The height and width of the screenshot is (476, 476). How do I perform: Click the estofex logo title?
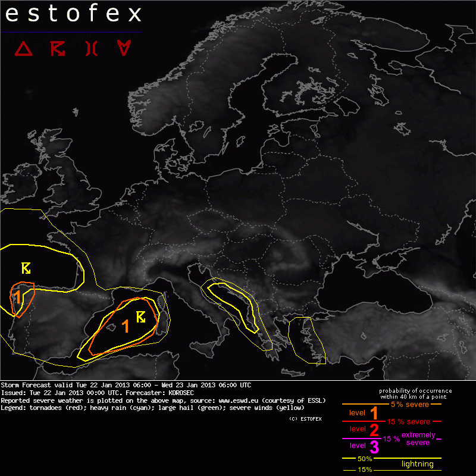coord(73,14)
